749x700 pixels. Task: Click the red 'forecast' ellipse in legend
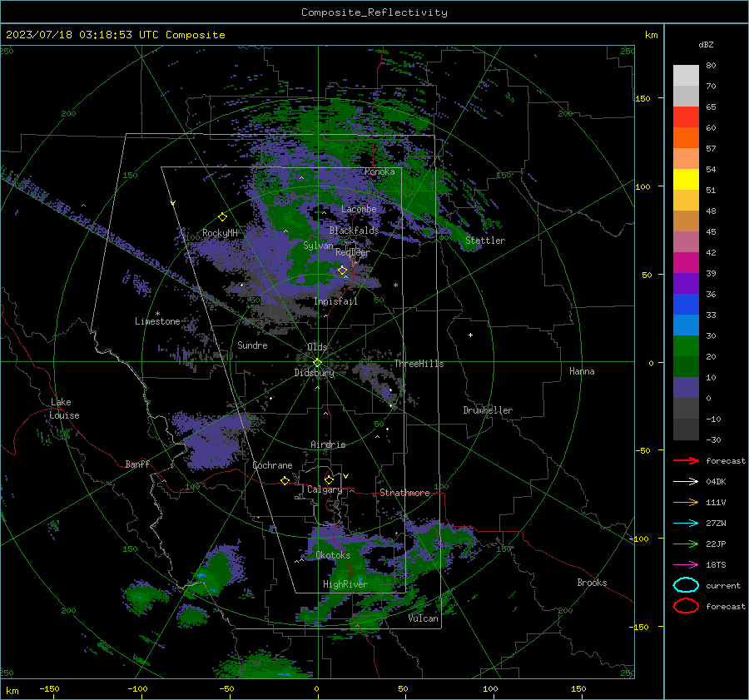pyautogui.click(x=686, y=606)
